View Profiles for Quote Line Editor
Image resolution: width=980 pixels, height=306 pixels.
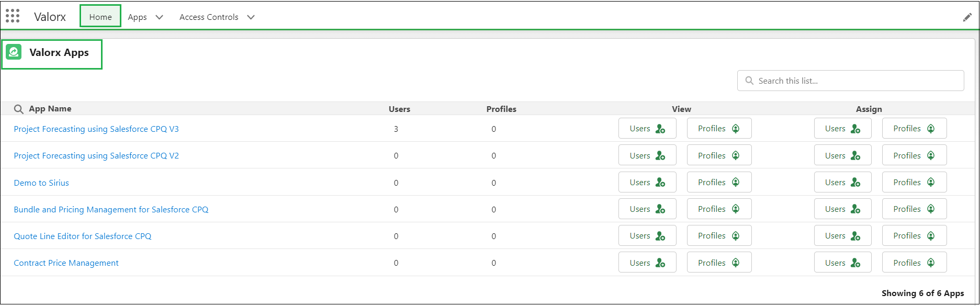coord(719,235)
